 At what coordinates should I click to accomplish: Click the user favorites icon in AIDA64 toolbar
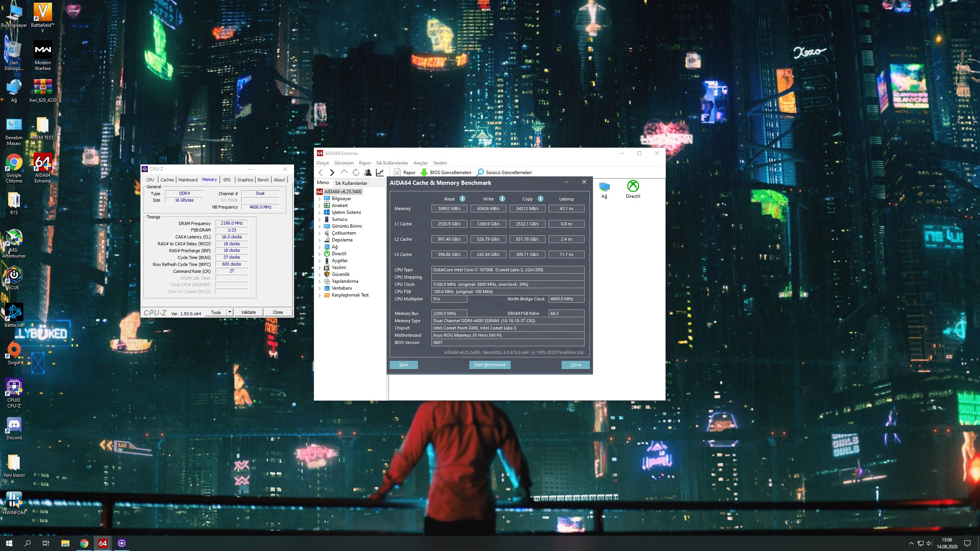pos(368,173)
